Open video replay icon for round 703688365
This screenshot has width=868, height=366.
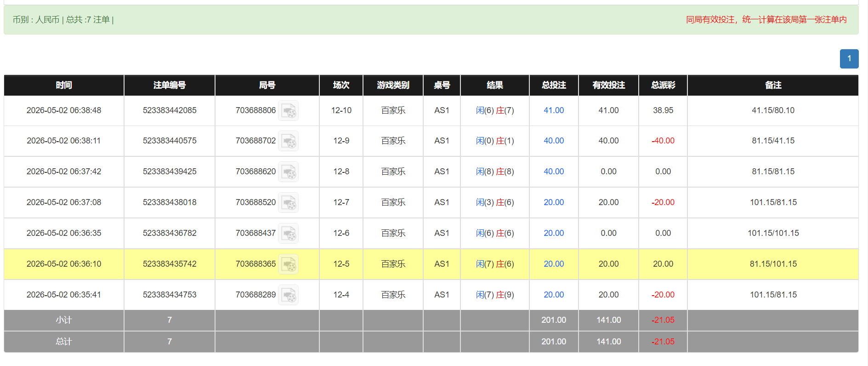point(289,264)
